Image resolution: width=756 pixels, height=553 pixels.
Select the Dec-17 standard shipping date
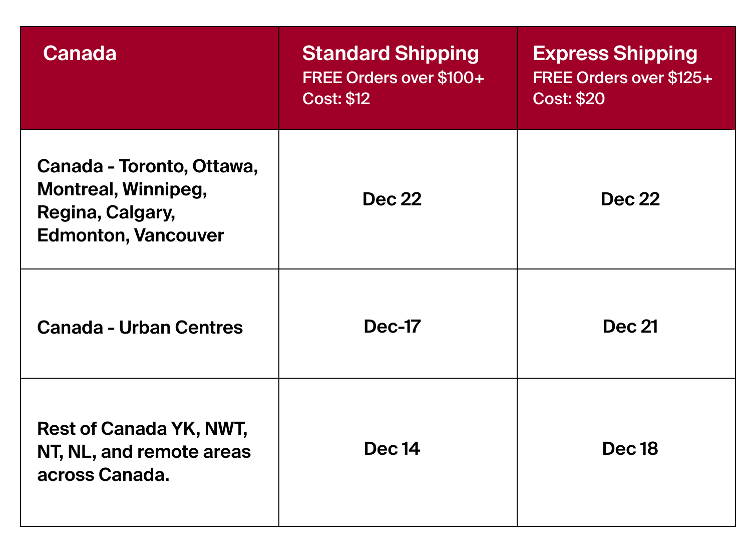[392, 326]
